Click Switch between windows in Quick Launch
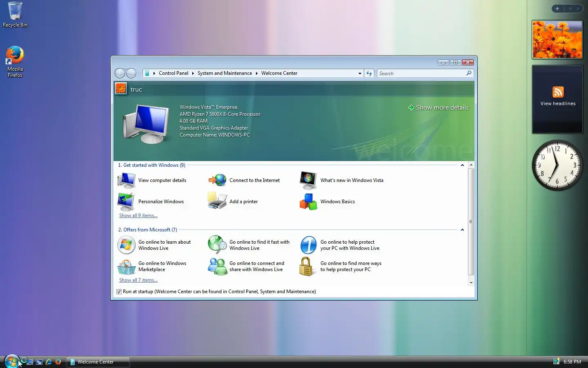 point(39,362)
